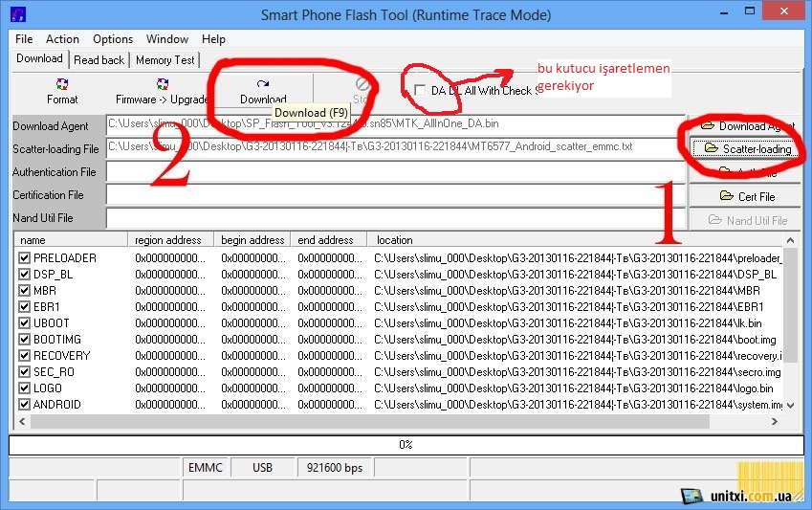Open the Options menu
Image resolution: width=812 pixels, height=510 pixels.
[x=113, y=39]
